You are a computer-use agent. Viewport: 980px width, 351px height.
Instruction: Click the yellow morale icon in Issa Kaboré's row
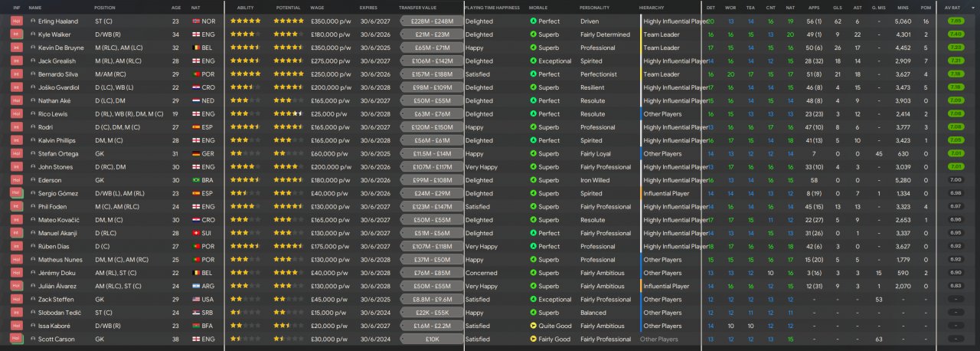point(533,326)
